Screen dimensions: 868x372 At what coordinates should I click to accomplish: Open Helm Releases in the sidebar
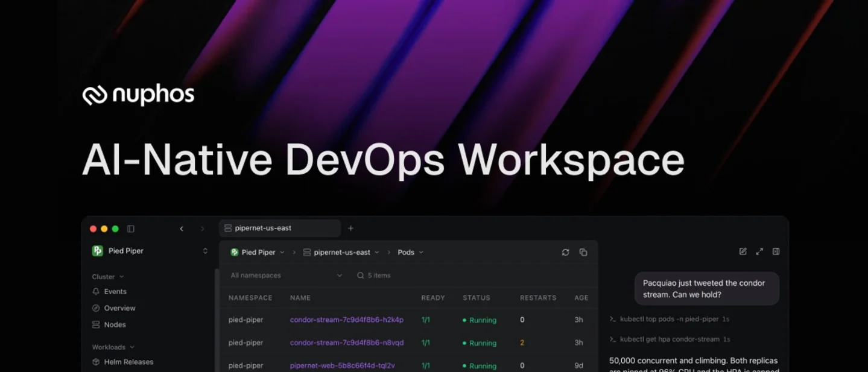[128, 362]
